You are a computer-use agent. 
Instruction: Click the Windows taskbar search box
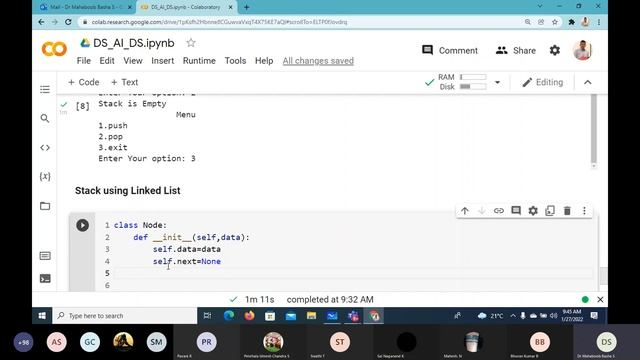click(x=124, y=316)
